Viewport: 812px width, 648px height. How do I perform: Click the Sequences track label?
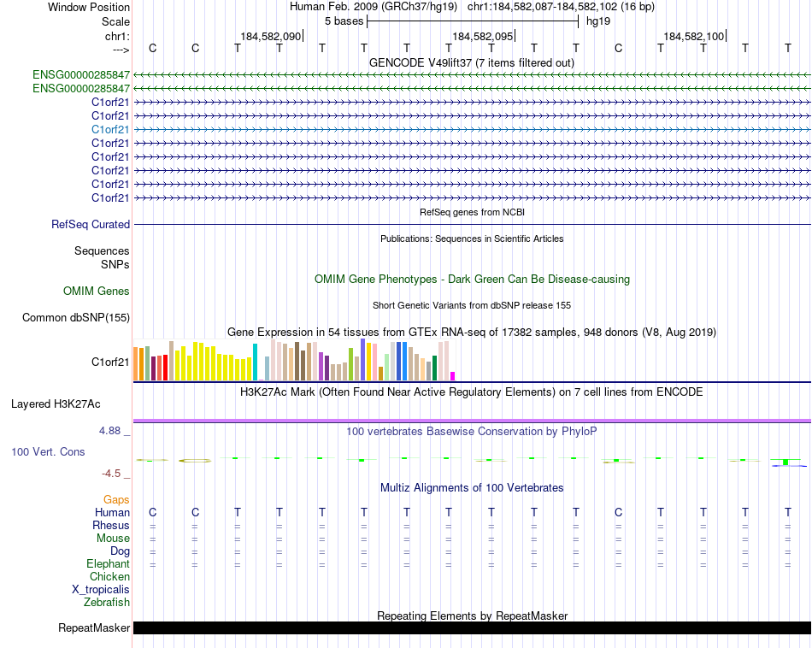[102, 250]
